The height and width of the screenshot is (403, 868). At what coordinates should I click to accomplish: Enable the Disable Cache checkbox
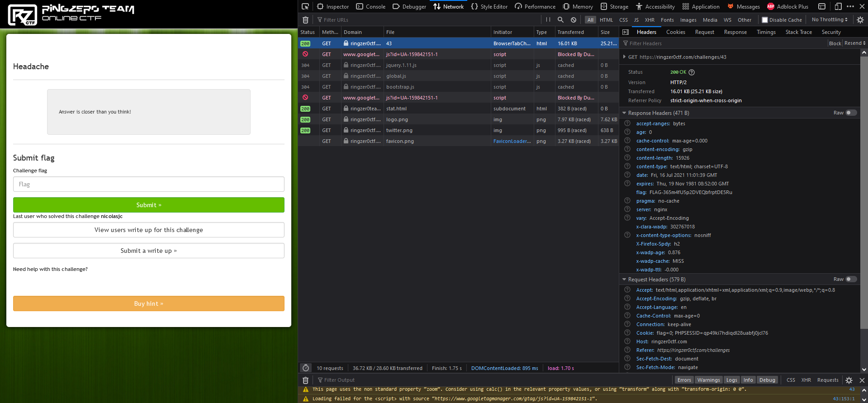(x=765, y=20)
